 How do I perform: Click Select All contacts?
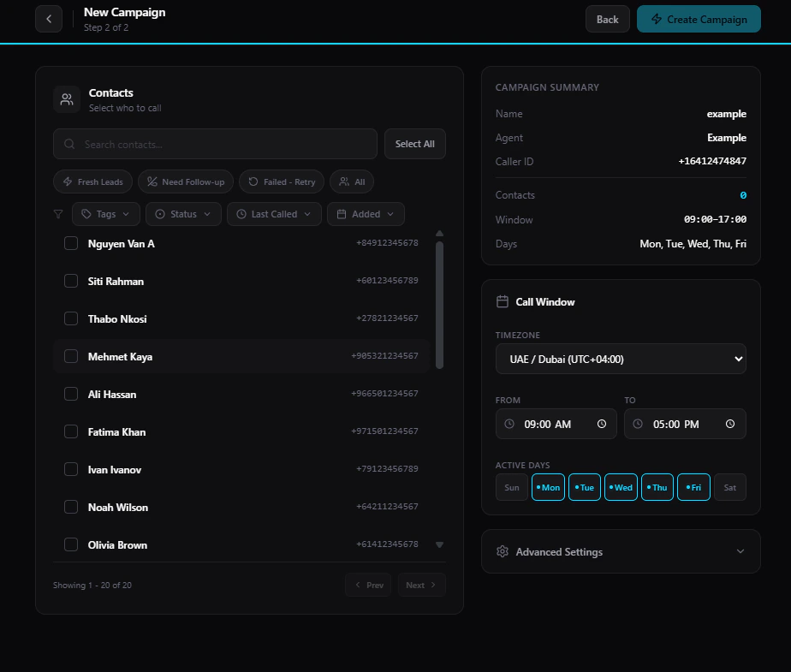tap(414, 144)
